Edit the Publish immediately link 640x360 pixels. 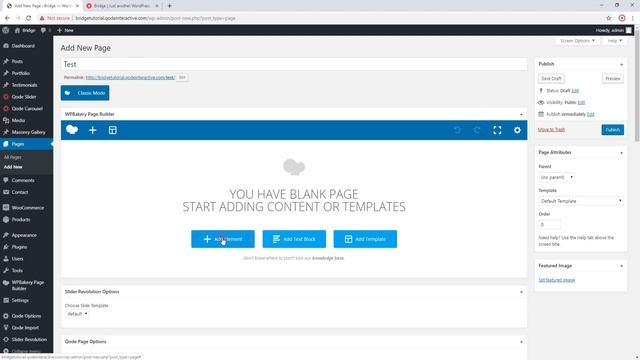tap(590, 114)
